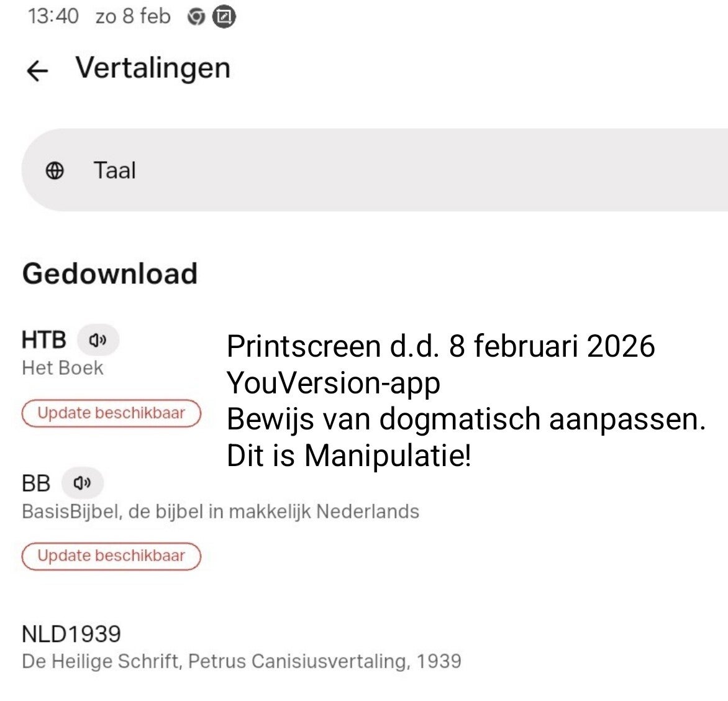
Task: Click the 'Dit is Manipulatie!' annotation text
Action: [348, 456]
